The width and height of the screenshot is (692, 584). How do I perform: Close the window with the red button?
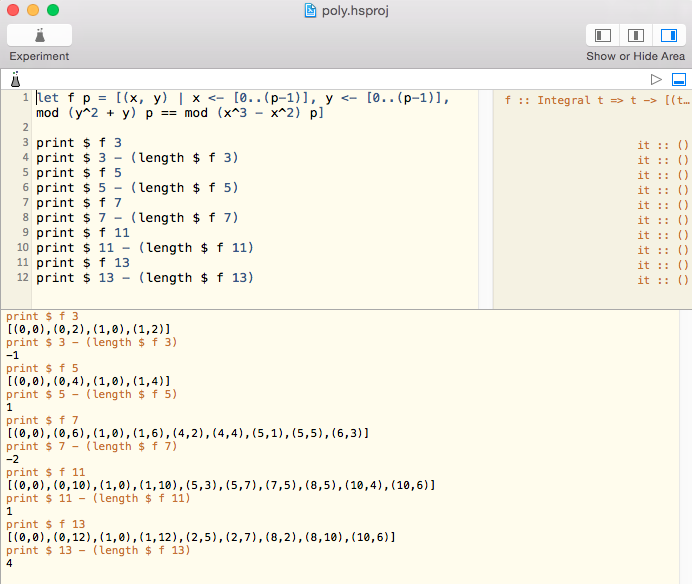(13, 10)
